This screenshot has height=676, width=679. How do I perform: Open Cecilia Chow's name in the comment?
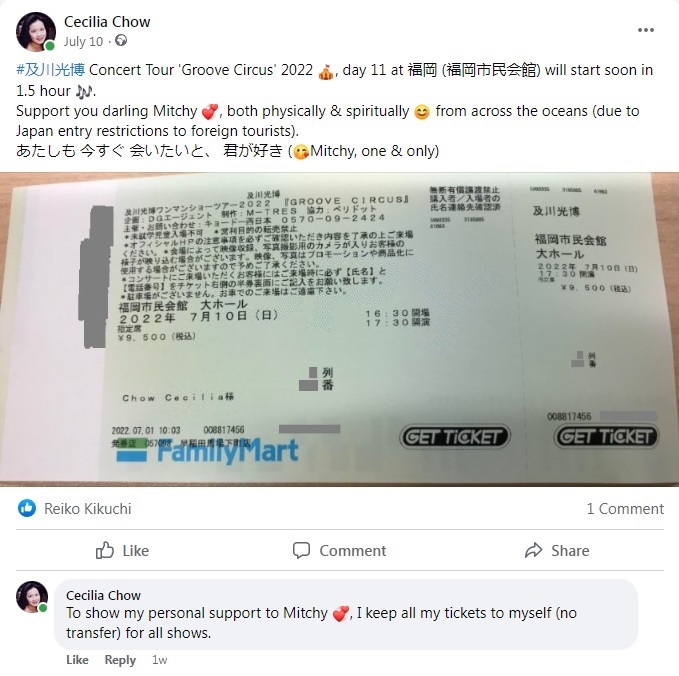coord(103,595)
